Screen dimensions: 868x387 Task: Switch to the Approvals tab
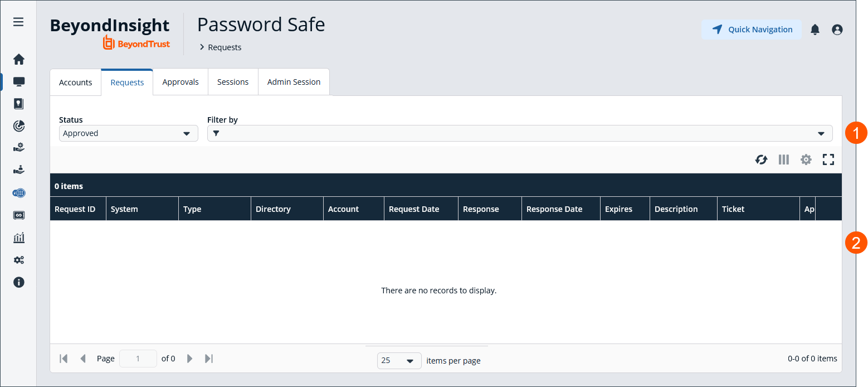[x=180, y=81]
